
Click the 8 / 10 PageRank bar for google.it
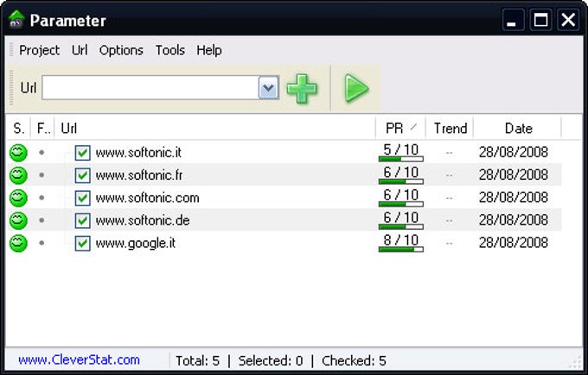tap(401, 249)
